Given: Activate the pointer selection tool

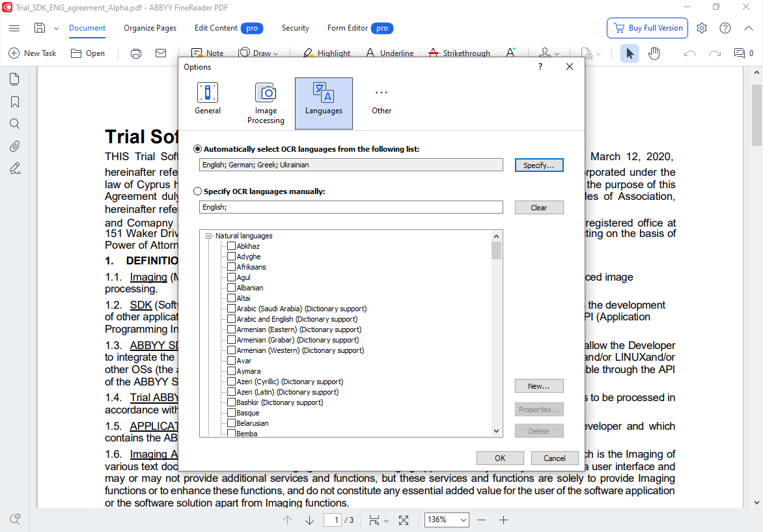Looking at the screenshot, I should pos(629,53).
